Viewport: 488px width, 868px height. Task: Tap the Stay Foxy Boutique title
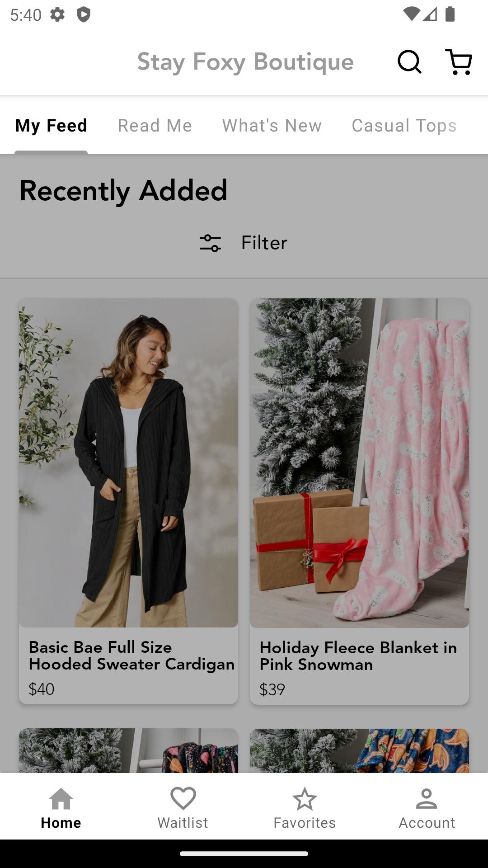coord(245,61)
